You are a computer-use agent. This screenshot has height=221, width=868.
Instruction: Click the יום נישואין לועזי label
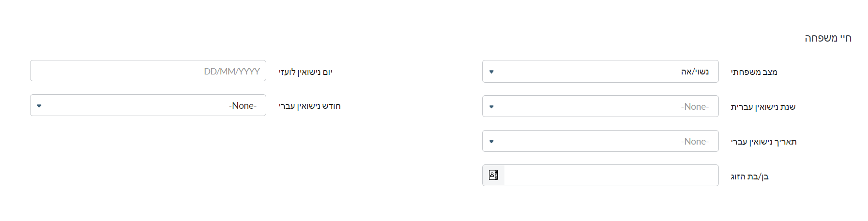305,72
